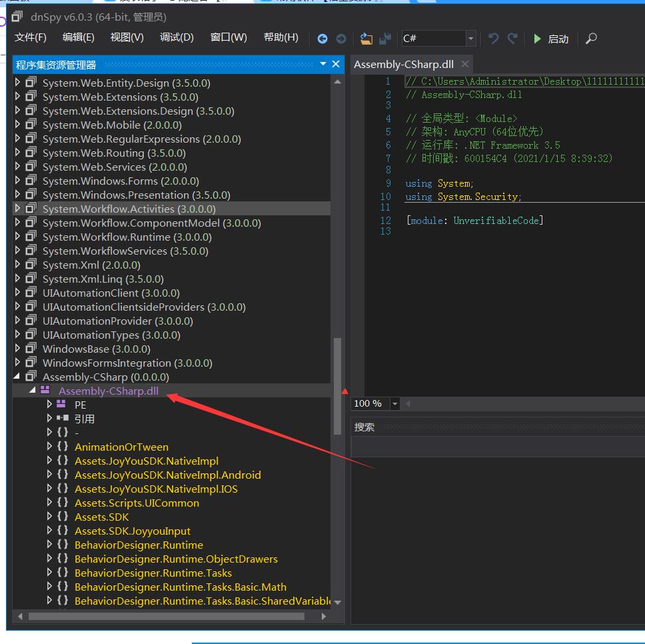
Task: Select BehaviorDesigner.Runtime.Tasks.Basic.Math namespace
Action: pos(181,587)
